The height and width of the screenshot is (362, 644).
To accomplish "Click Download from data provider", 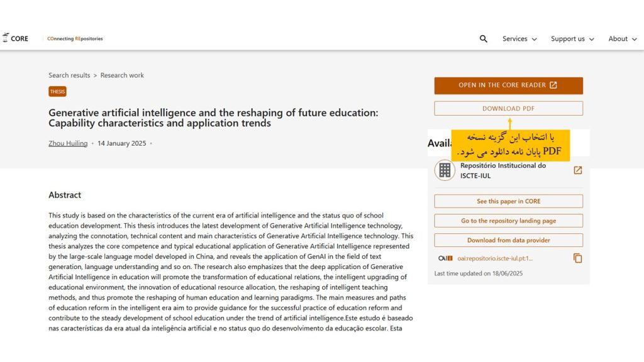I will coord(508,240).
